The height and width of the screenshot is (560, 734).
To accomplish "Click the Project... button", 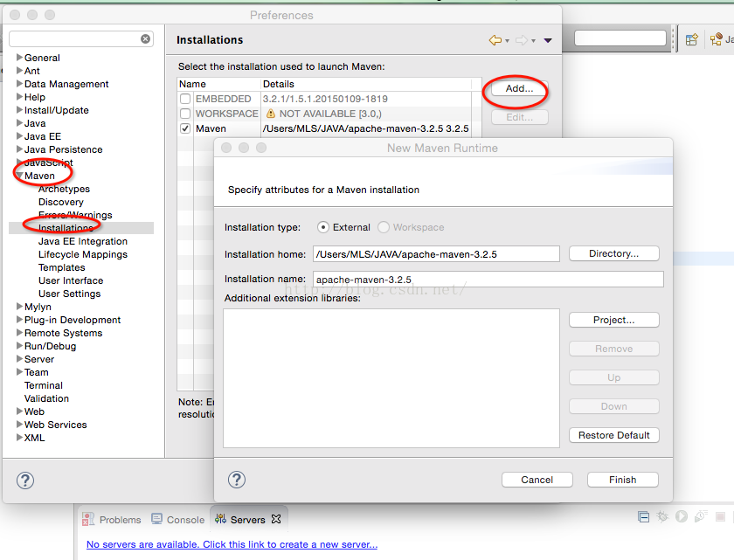I will [x=613, y=320].
